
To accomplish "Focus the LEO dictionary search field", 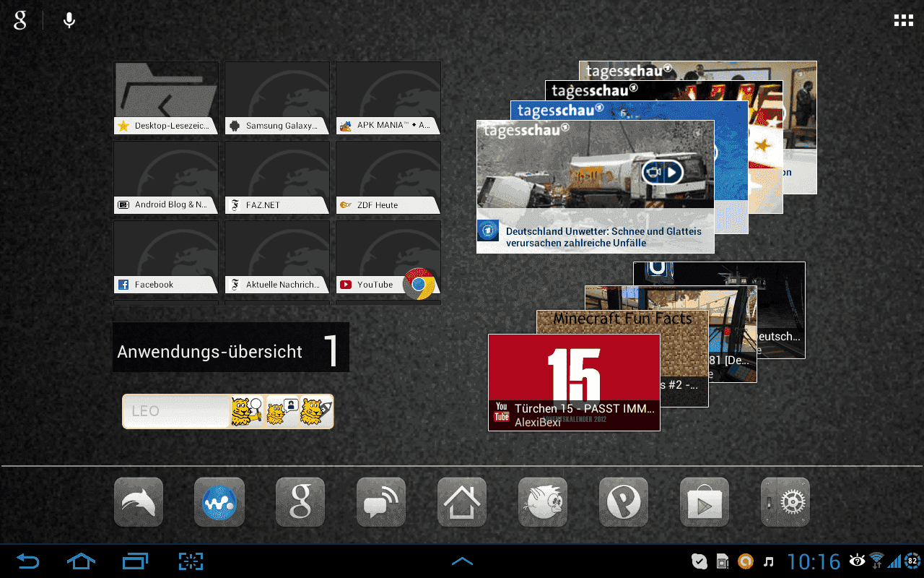I will (177, 411).
